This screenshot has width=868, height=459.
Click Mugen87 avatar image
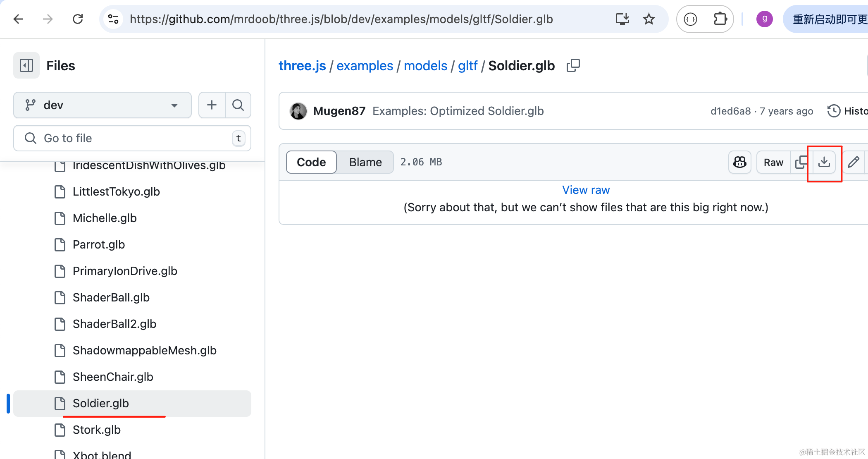[x=298, y=111]
